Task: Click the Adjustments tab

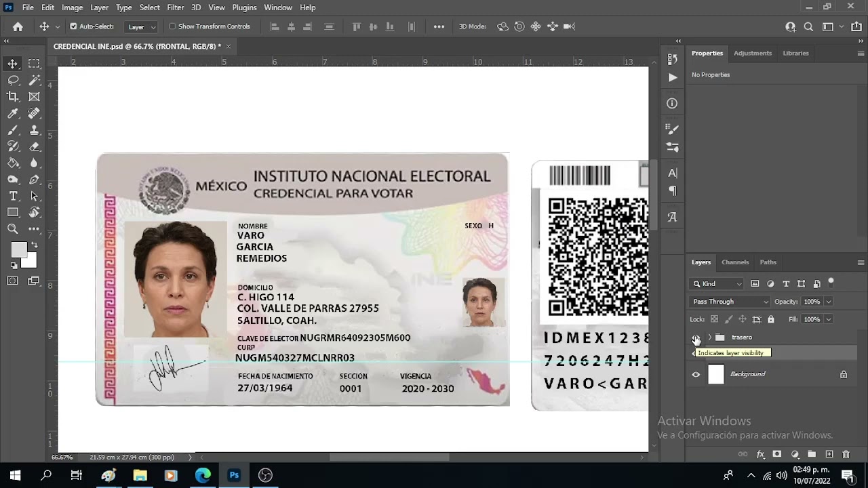Action: (x=753, y=53)
